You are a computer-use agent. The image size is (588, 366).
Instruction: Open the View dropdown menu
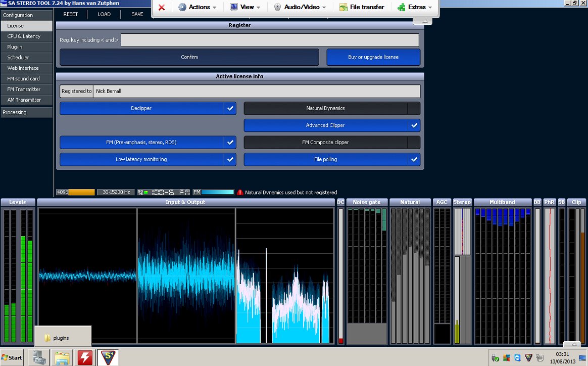pyautogui.click(x=245, y=7)
